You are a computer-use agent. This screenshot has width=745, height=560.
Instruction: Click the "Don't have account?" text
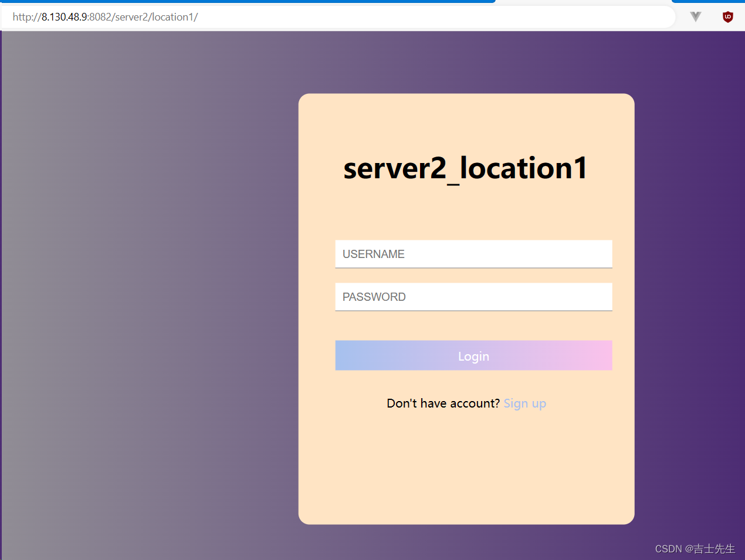click(x=443, y=403)
